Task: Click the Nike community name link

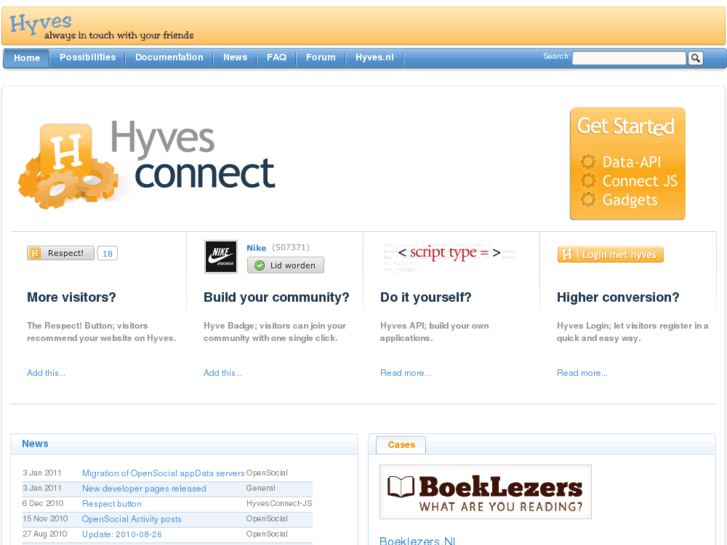Action: coord(256,248)
